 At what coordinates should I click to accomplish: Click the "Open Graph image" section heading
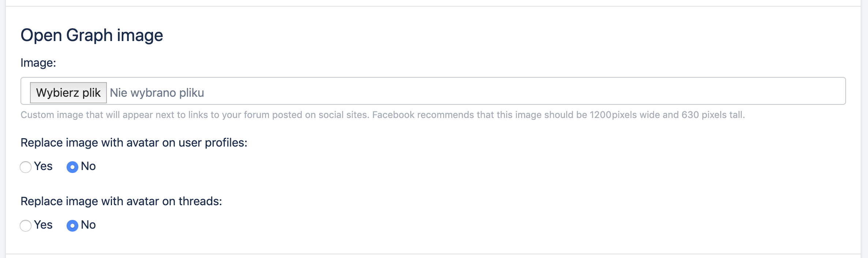pyautogui.click(x=91, y=36)
